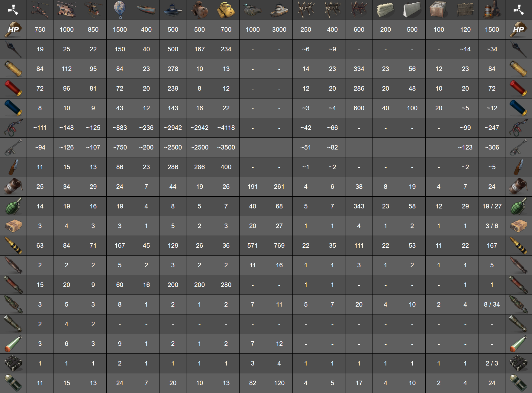Click the "143" cell

(173, 108)
